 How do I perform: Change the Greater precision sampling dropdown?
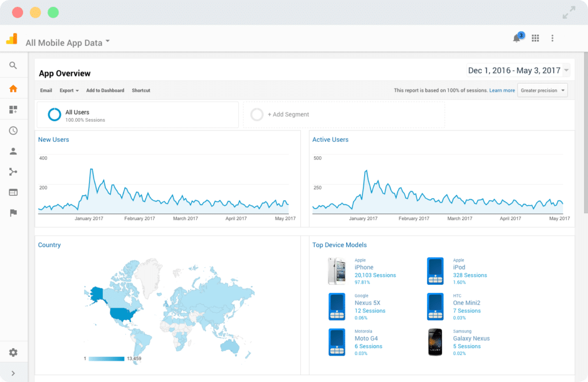(541, 90)
